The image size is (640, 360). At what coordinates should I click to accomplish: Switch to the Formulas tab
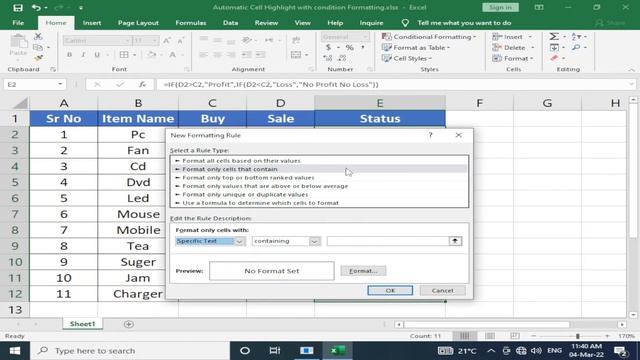point(191,23)
